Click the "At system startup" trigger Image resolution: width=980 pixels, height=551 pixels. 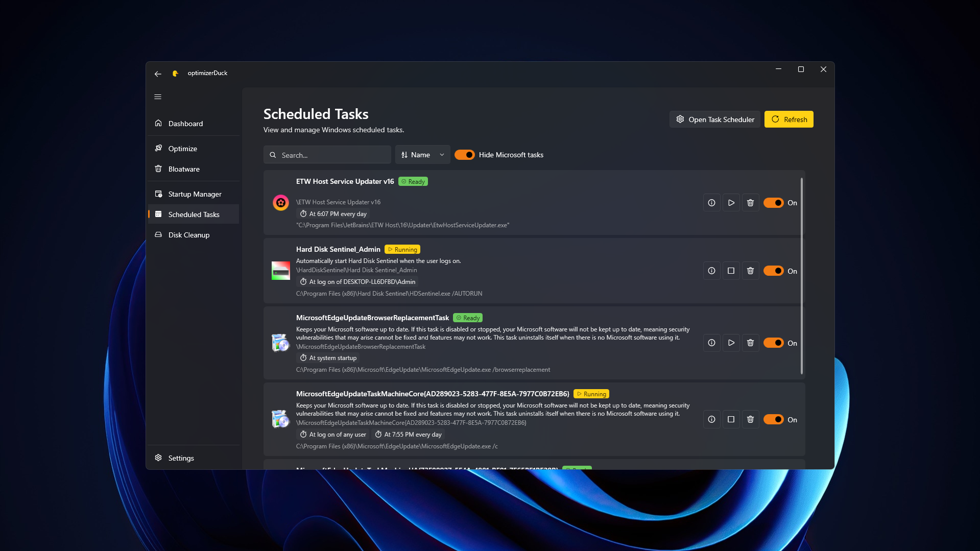(328, 358)
